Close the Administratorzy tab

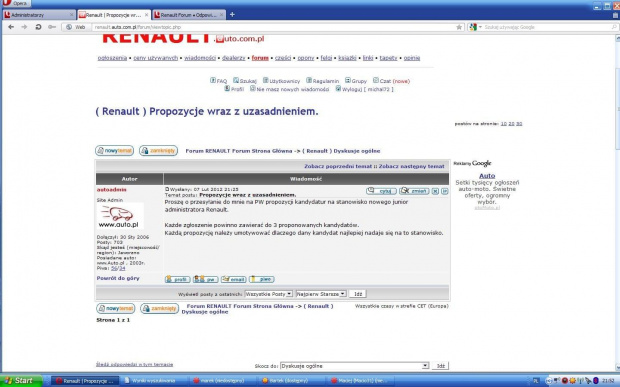point(72,15)
